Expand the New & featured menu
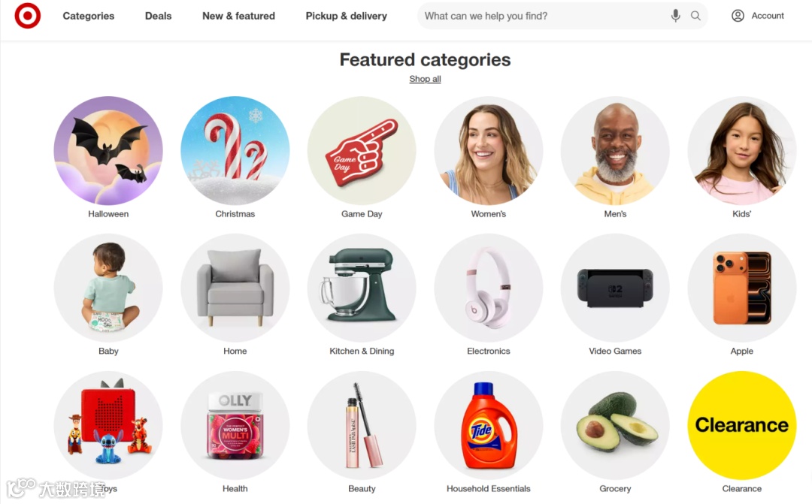This screenshot has height=504, width=812. pyautogui.click(x=239, y=16)
